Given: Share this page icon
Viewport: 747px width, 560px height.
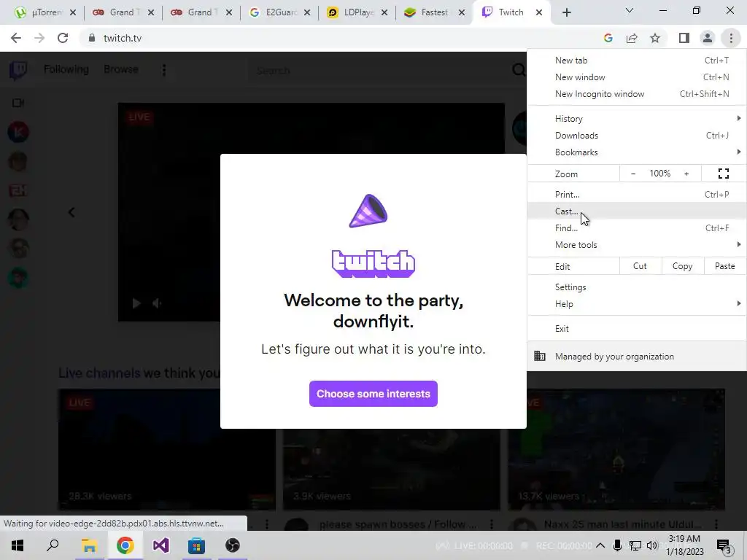Looking at the screenshot, I should tap(632, 38).
